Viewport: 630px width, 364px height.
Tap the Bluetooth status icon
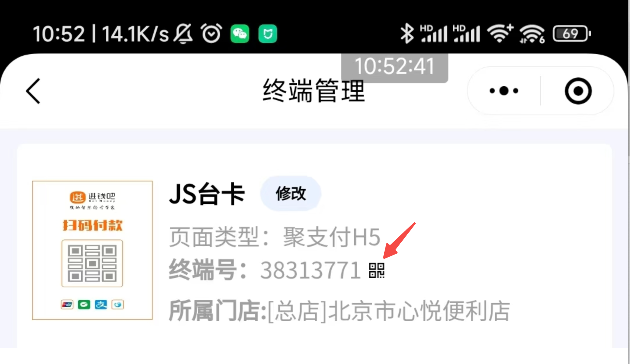407,34
